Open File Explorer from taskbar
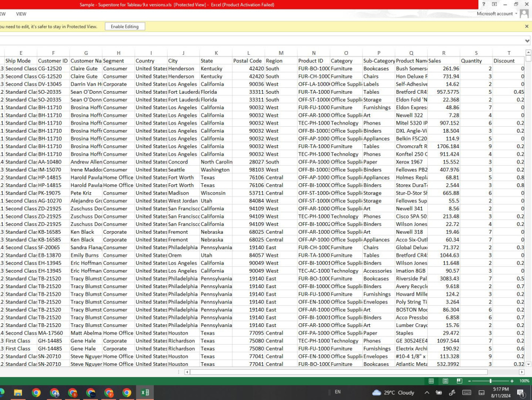 (x=18, y=393)
